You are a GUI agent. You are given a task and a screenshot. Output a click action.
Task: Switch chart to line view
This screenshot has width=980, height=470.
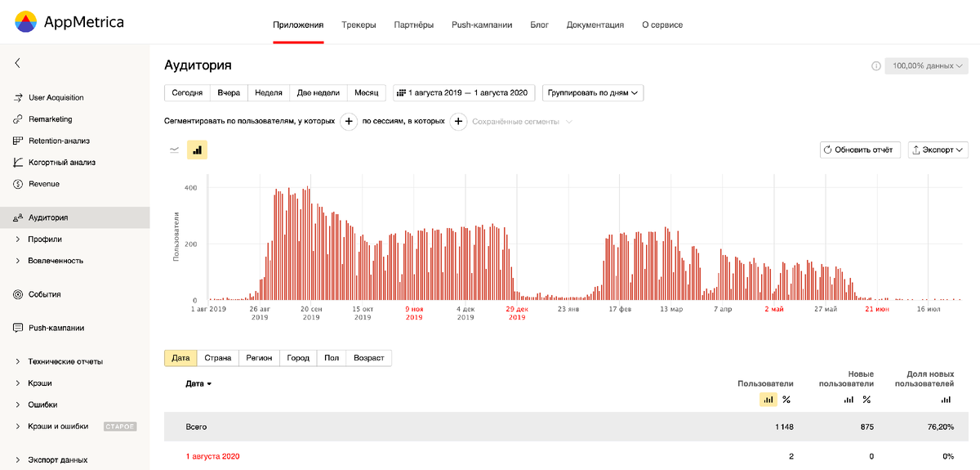174,150
